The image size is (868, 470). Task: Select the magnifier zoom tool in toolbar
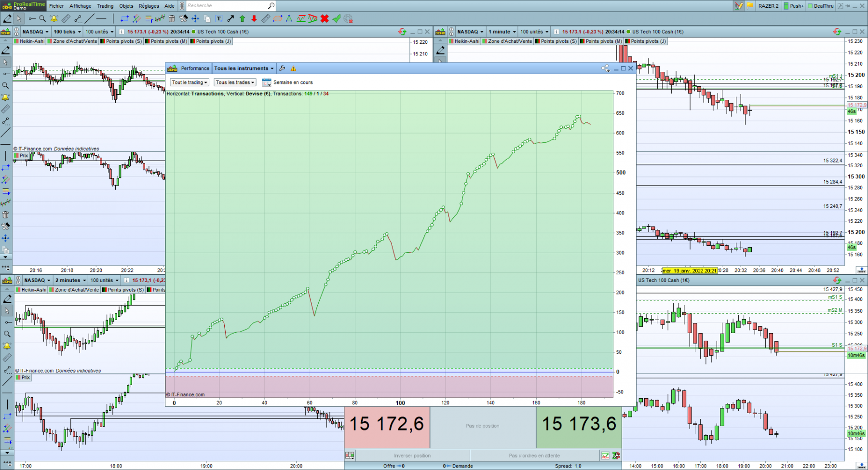(42, 19)
